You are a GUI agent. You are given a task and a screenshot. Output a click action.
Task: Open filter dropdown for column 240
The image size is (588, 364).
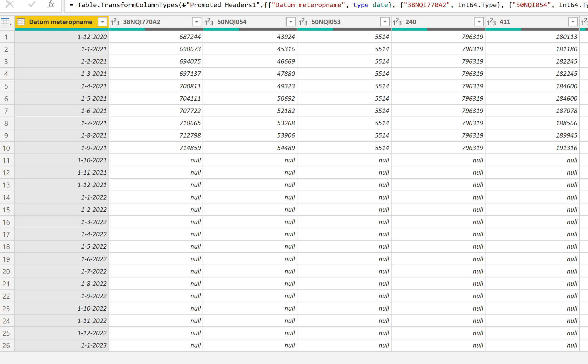[479, 22]
